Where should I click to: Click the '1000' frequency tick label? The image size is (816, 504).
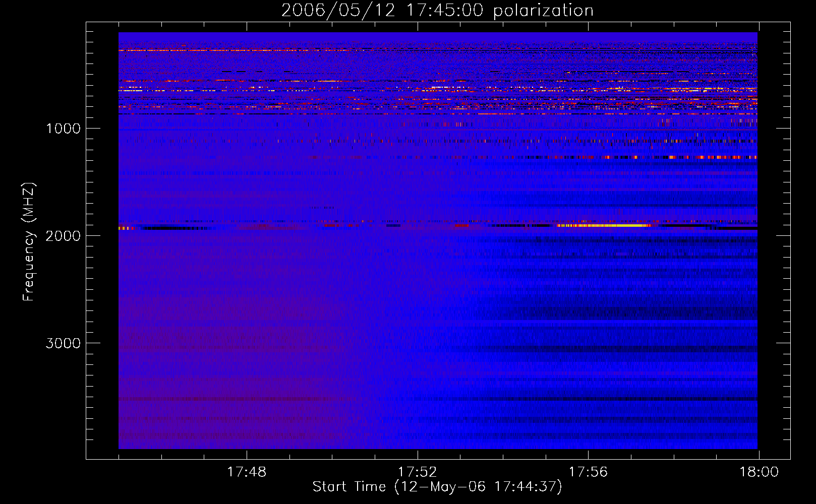63,129
